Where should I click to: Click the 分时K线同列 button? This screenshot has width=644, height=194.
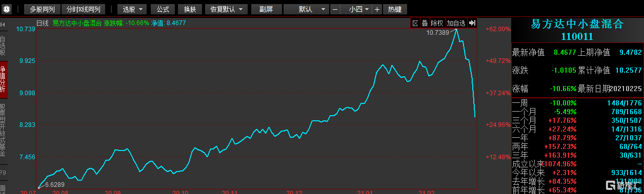point(83,9)
